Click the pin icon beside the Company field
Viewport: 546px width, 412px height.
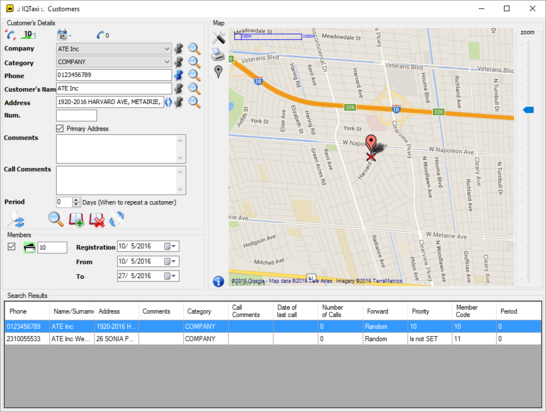pos(179,48)
